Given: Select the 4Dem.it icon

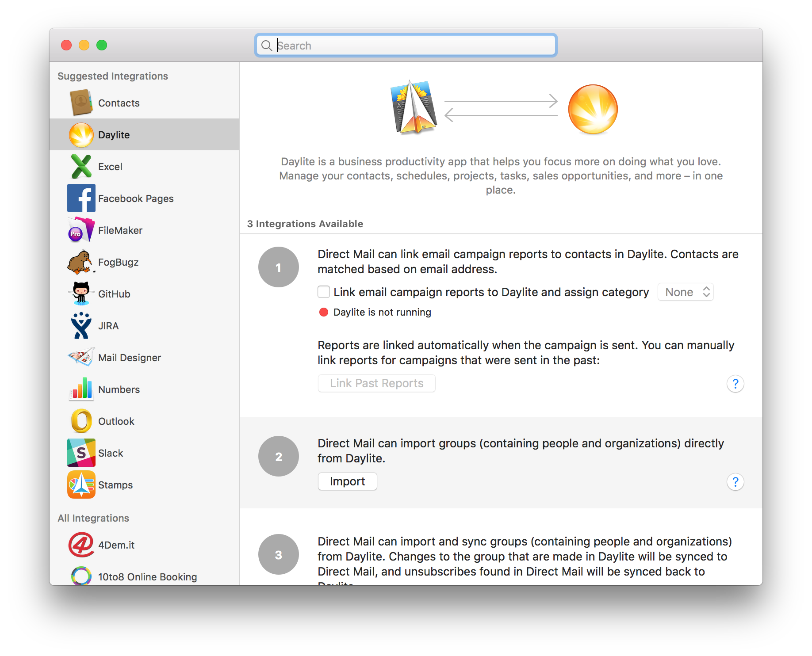Looking at the screenshot, I should point(81,545).
